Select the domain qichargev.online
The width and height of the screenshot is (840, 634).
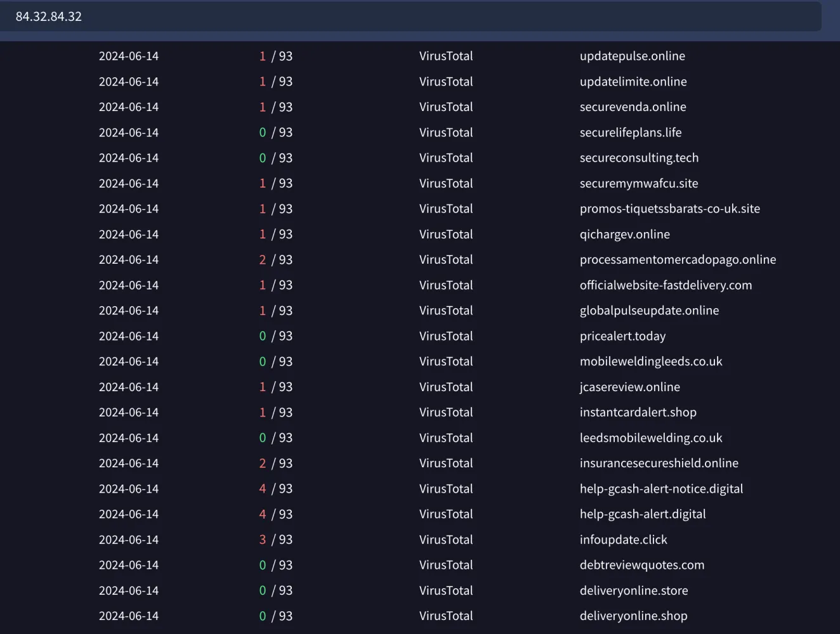625,234
